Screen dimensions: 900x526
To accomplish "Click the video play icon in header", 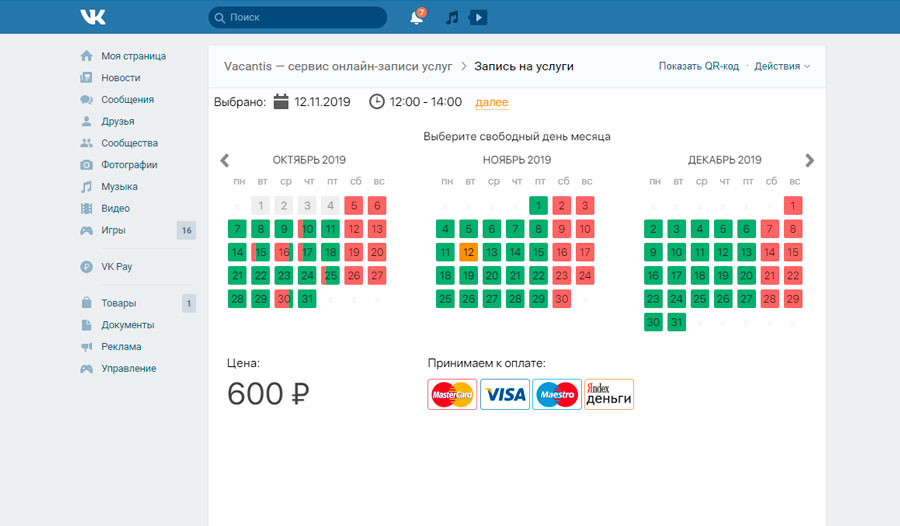I will 478,17.
